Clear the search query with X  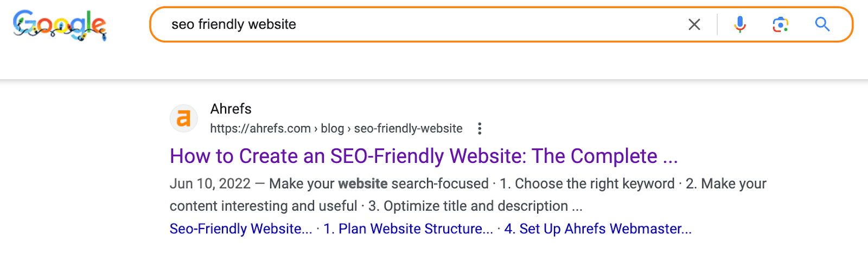694,24
